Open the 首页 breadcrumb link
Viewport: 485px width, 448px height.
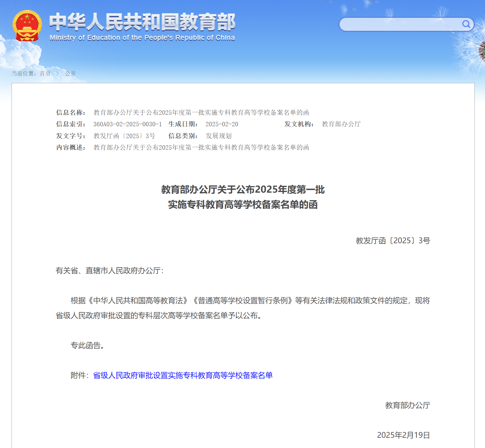45,74
